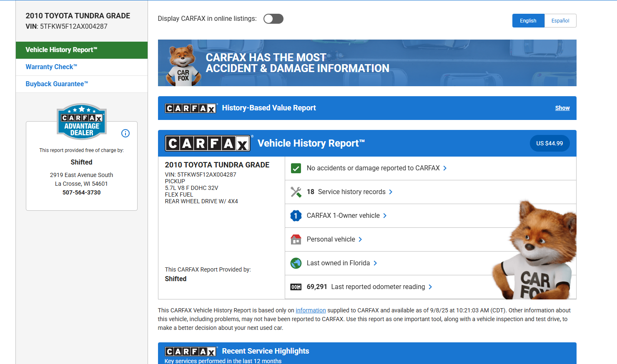Click the green checkmark no-accidents icon
The image size is (617, 364).
296,168
